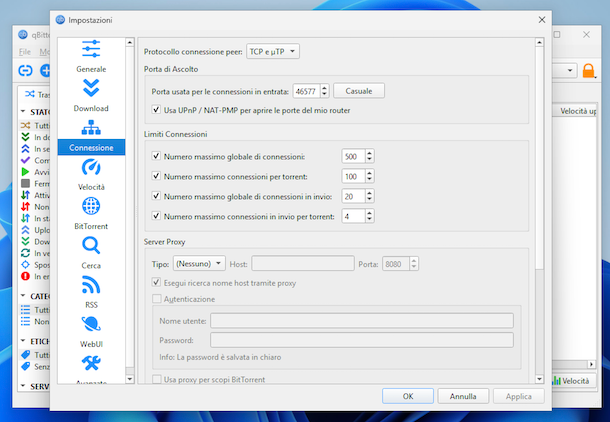The image size is (610, 422).
Task: Collapse the STATO section in sidebar
Action: pos(23,112)
